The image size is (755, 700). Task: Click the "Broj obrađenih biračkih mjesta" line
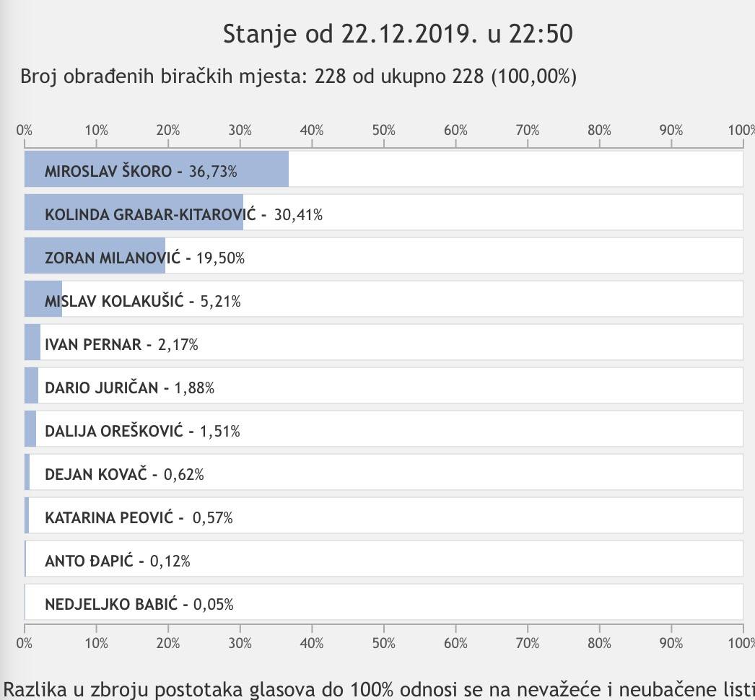298,76
